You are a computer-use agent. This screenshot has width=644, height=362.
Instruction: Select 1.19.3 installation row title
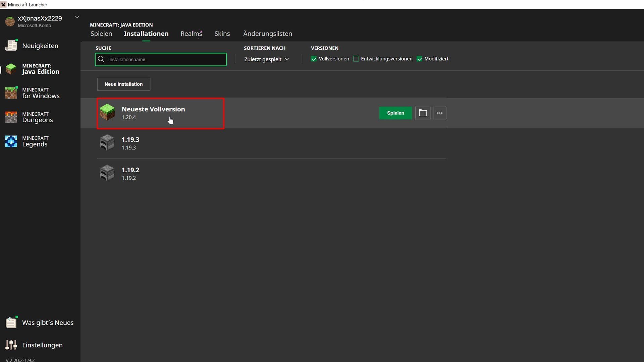tap(130, 139)
